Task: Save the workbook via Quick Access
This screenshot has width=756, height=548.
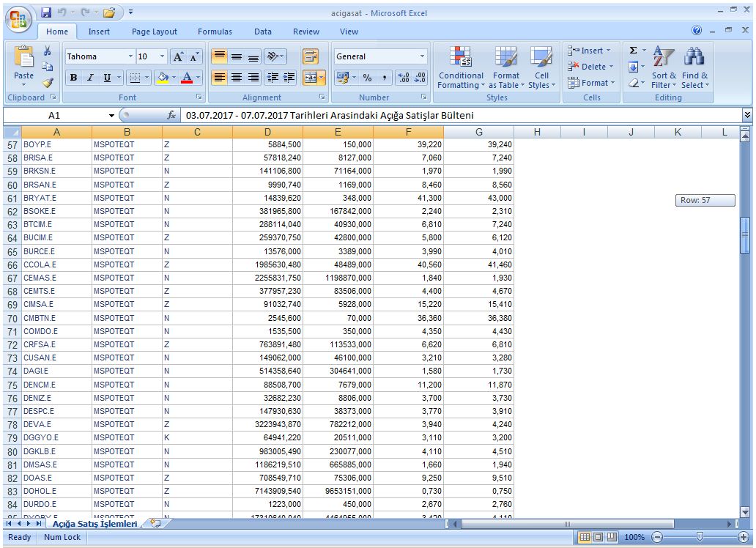Action: coord(46,12)
